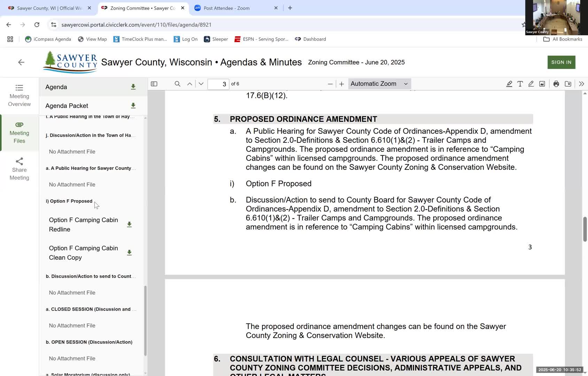The height and width of the screenshot is (376, 588).
Task: Open the browser apps grid
Action: point(10,39)
